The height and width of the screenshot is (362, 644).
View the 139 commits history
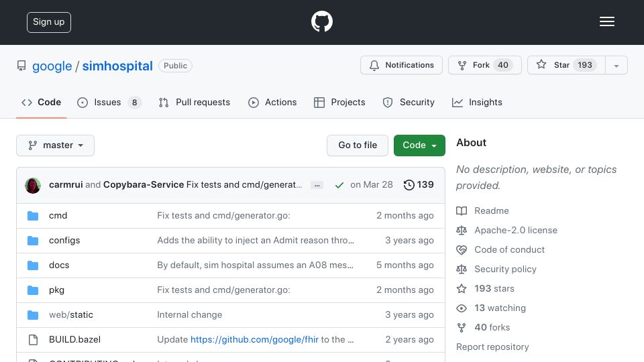[x=419, y=185]
